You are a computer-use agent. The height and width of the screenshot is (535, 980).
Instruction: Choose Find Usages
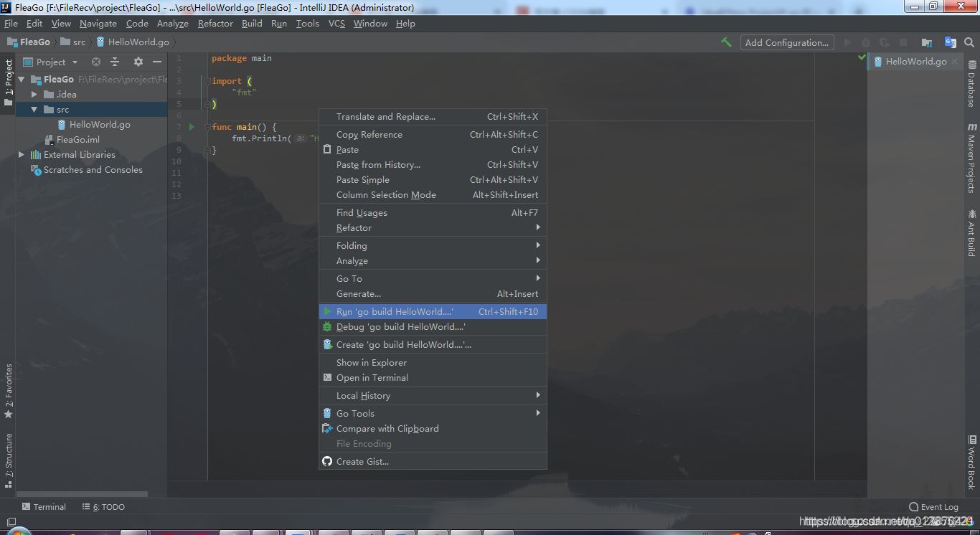(x=433, y=213)
